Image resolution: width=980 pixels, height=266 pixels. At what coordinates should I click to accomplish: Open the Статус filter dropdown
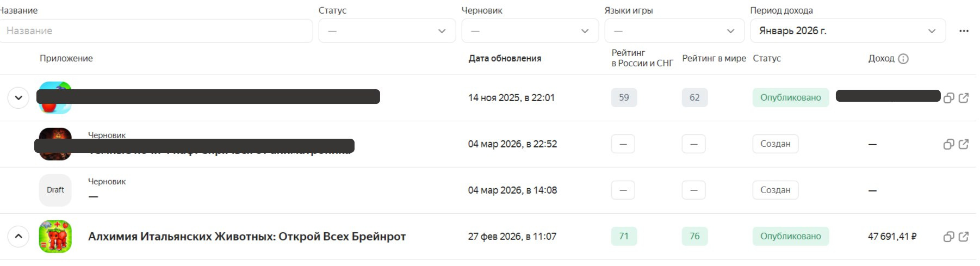click(x=387, y=31)
